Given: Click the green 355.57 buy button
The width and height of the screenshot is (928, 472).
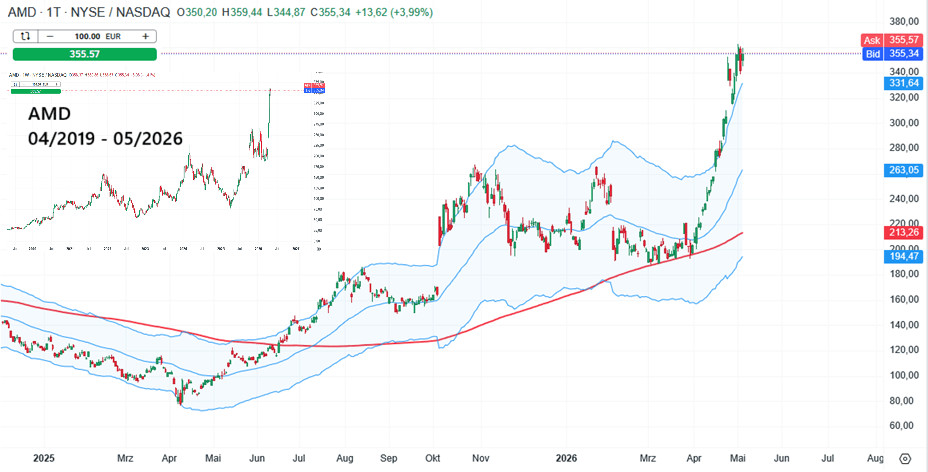Looking at the screenshot, I should coord(85,54).
